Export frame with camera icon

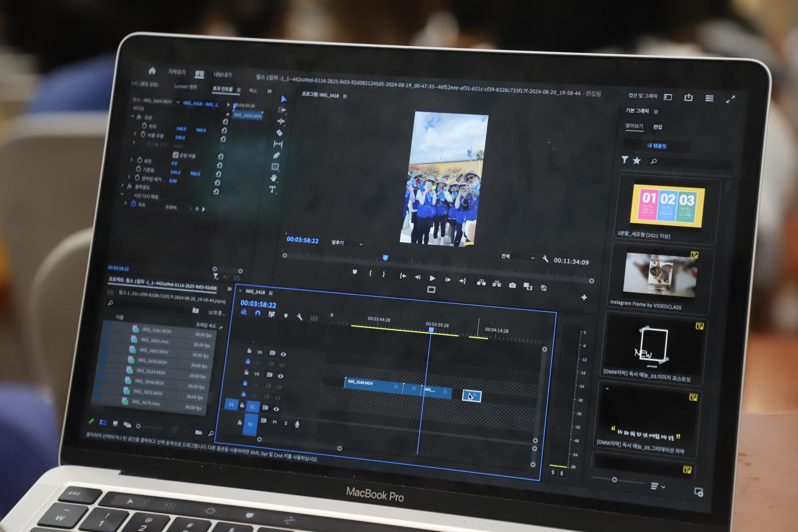(x=512, y=285)
